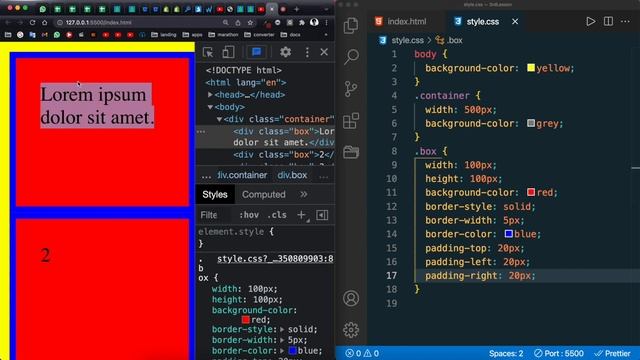640x360 pixels.
Task: Reload the browser page
Action: tap(32, 23)
